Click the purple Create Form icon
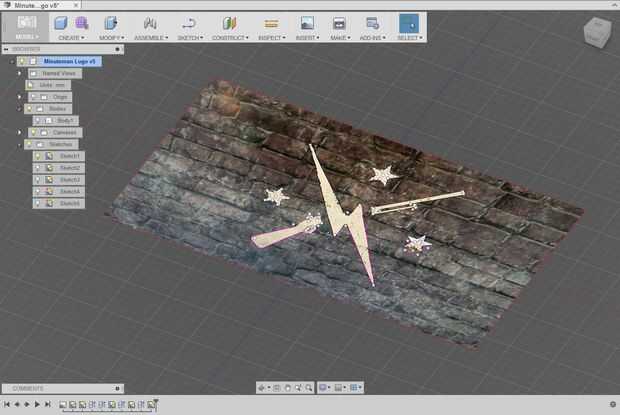This screenshot has height=415, width=620. [x=82, y=23]
